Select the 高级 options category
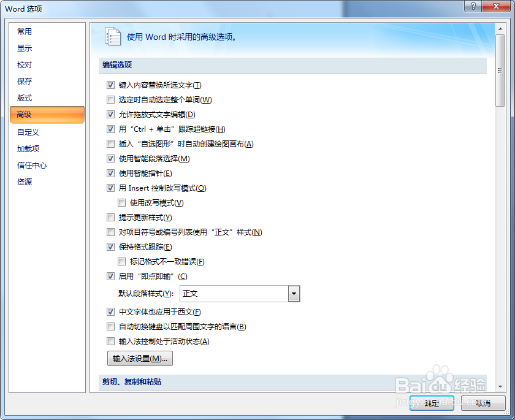The height and width of the screenshot is (420, 515). click(47, 115)
